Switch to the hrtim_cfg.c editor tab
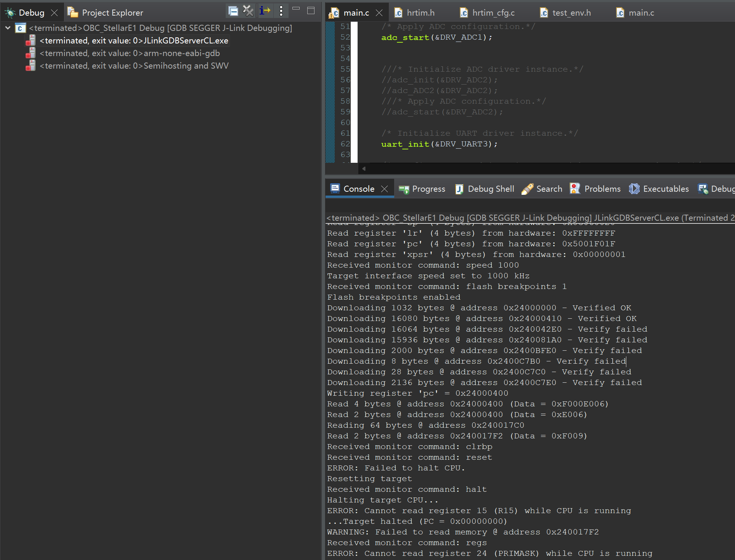Viewport: 735px width, 560px height. [x=493, y=13]
